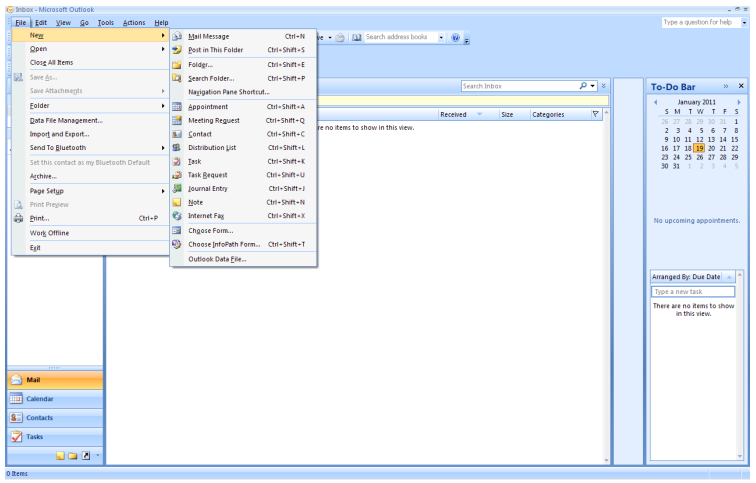Click the Task icon in New submenu
The image size is (756, 483).
(177, 161)
